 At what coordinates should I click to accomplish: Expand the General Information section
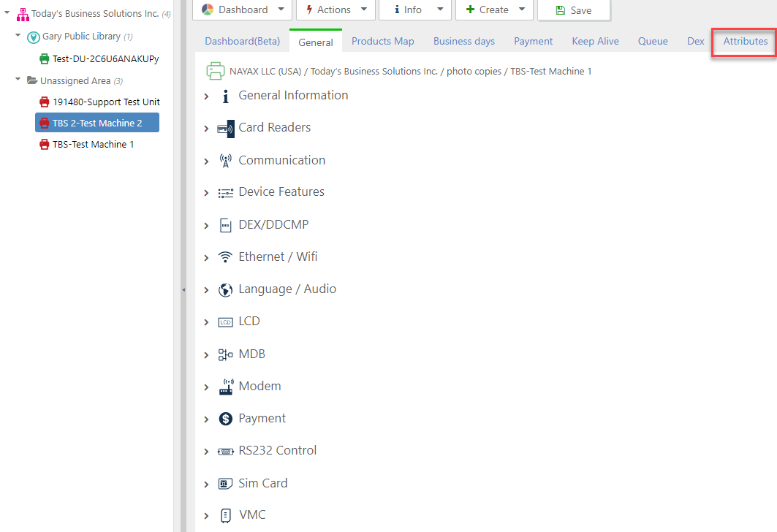(207, 96)
